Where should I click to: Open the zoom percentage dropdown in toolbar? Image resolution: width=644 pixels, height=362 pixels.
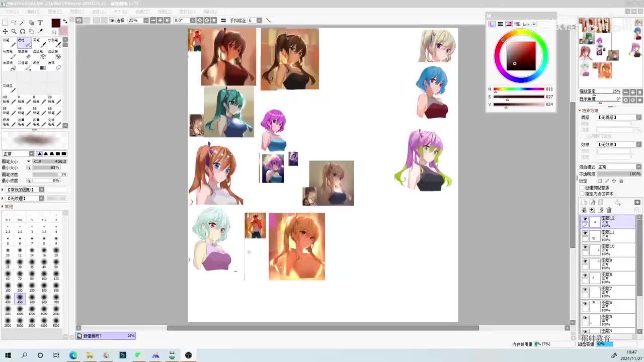[146, 21]
